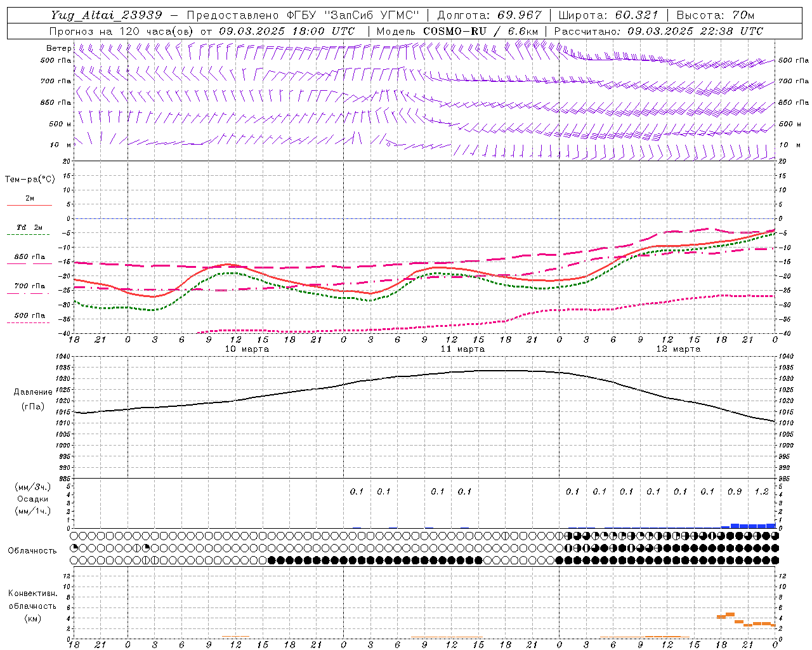Image resolution: width=812 pixels, height=650 pixels.
Task: Click the Тем-ра(°C) panel label
Action: (30, 180)
